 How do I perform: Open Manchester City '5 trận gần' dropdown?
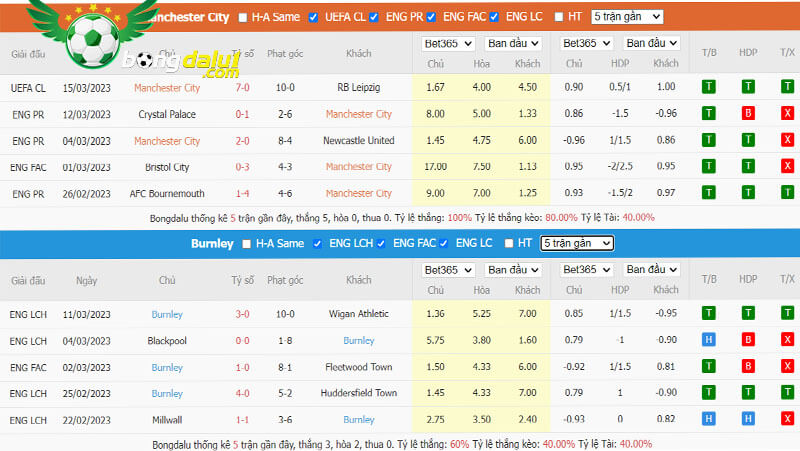click(x=627, y=17)
